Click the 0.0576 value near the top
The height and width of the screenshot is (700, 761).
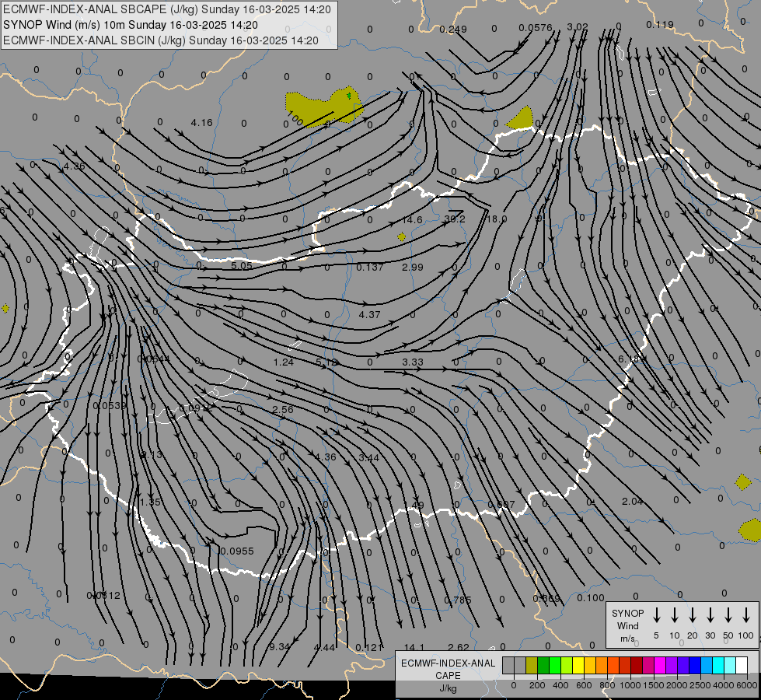[536, 28]
